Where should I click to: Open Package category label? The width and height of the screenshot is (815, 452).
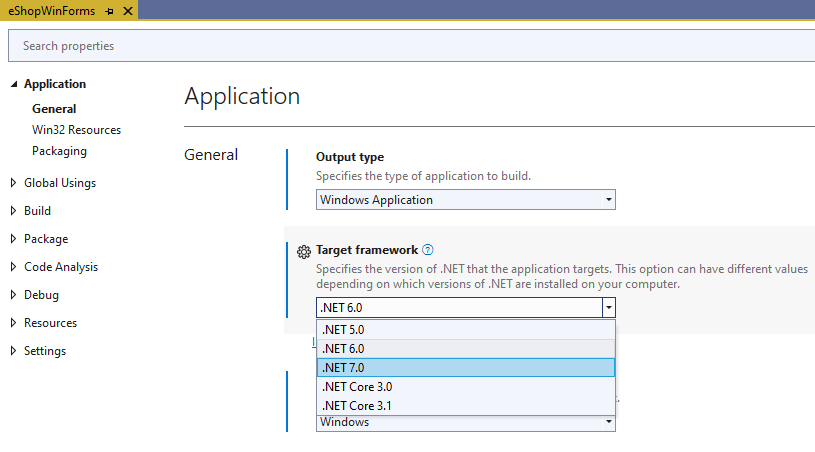coord(46,239)
